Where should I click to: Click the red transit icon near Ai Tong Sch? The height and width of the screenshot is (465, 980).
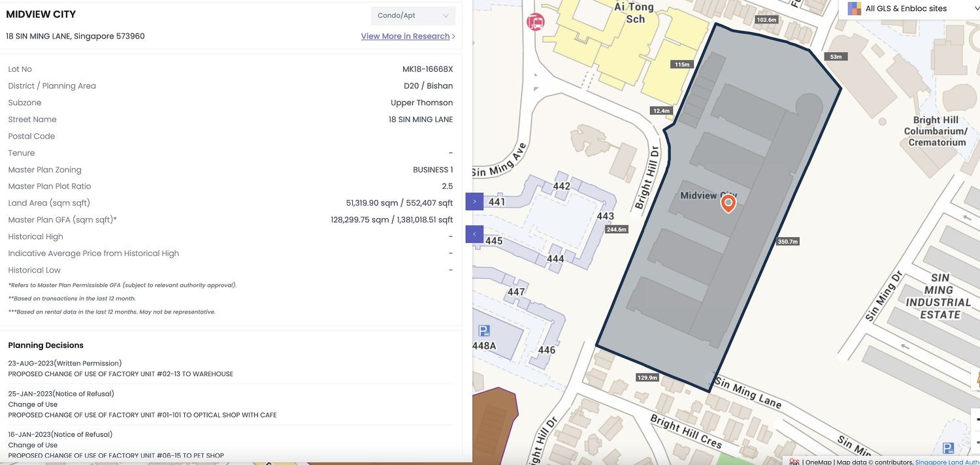[535, 22]
